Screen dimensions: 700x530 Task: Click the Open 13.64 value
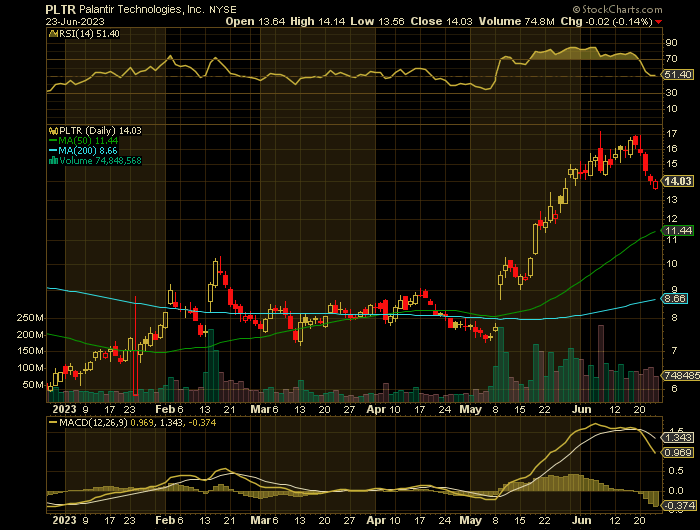(255, 21)
